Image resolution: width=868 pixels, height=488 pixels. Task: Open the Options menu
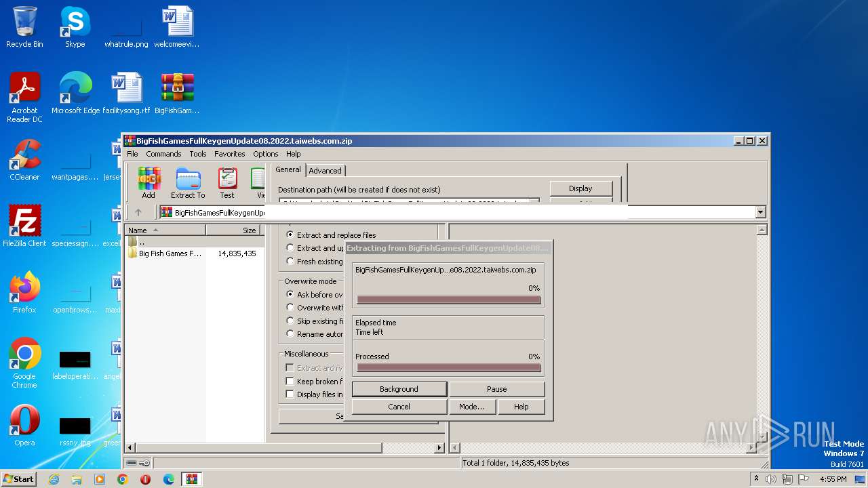pos(266,154)
